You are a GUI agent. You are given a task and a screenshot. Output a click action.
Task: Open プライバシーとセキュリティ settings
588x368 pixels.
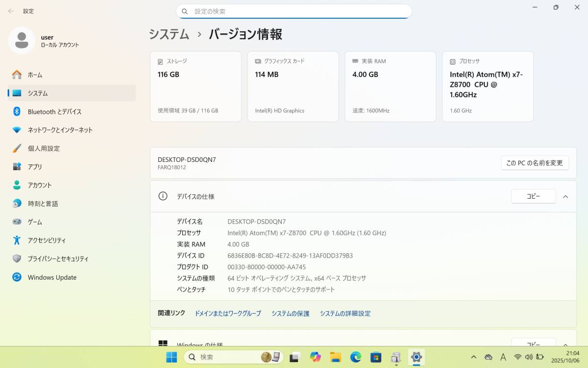pyautogui.click(x=58, y=259)
